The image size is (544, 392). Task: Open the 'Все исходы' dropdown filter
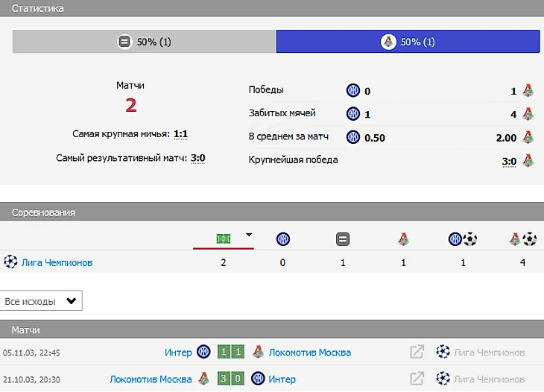(41, 301)
